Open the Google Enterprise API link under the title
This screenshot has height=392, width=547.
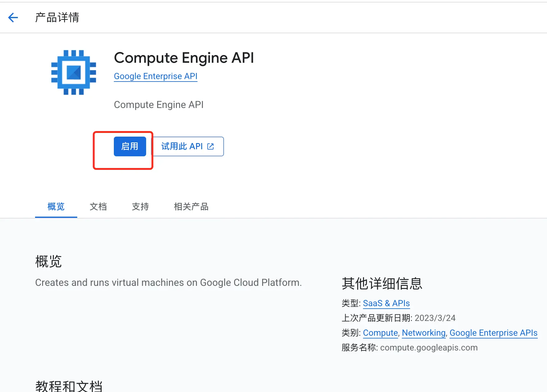pyautogui.click(x=155, y=76)
